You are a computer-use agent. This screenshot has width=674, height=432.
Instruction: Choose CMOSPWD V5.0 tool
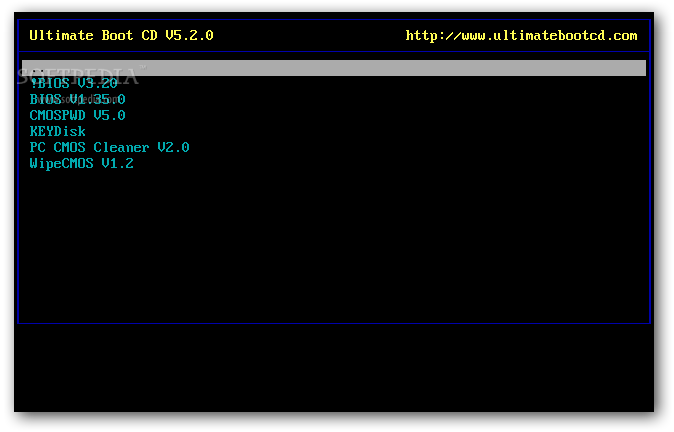[77, 115]
